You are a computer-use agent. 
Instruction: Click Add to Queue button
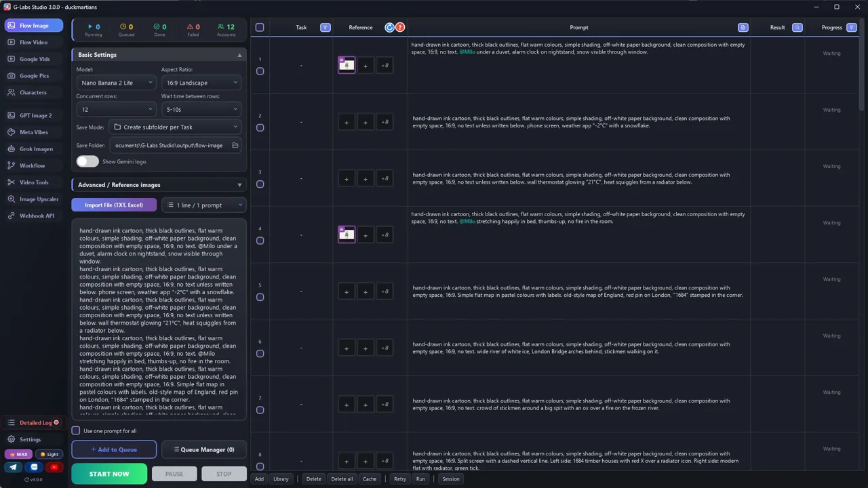pos(114,449)
